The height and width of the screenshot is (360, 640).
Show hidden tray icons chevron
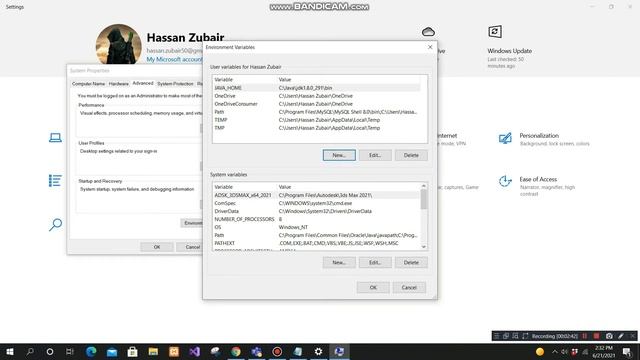(x=554, y=351)
